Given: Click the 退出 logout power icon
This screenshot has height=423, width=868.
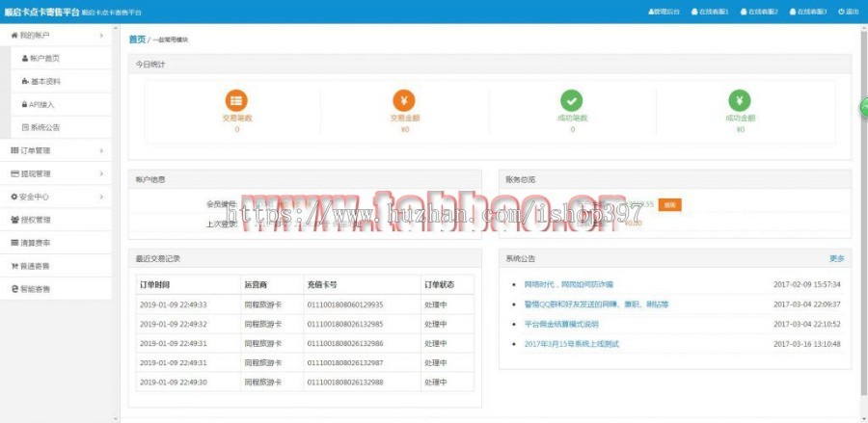Looking at the screenshot, I should [841, 12].
